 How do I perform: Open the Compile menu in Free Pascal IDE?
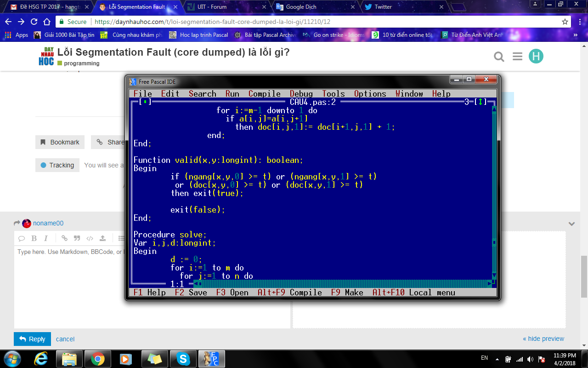[265, 93]
